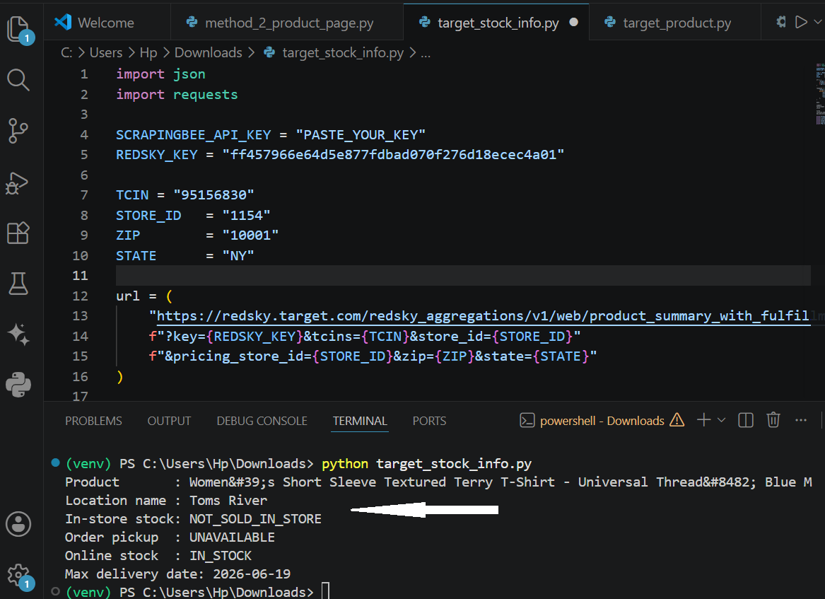Expand the new terminal launch profile dropdown

[x=721, y=420]
